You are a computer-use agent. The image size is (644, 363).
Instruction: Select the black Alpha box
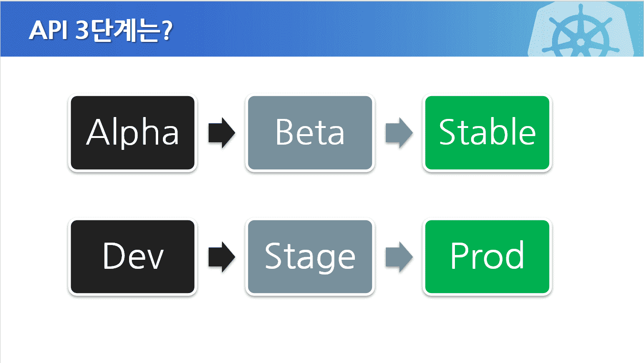click(132, 133)
